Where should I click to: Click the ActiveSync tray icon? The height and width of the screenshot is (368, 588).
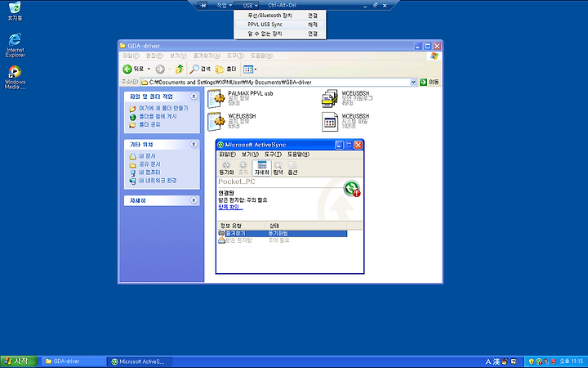[x=539, y=361]
